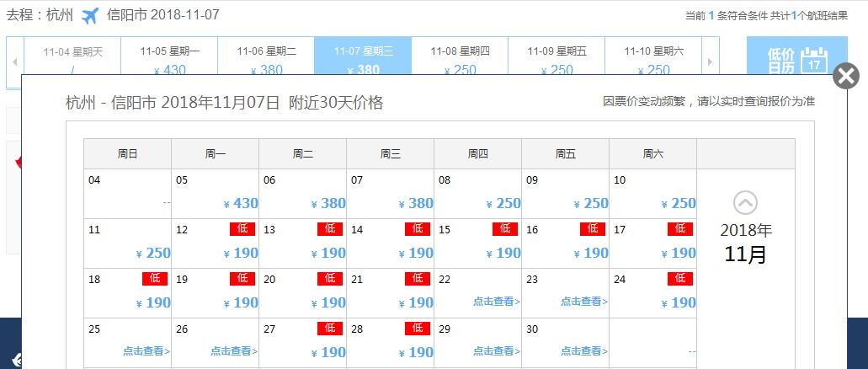Click 点击查看 link for day 25
The width and height of the screenshot is (868, 369).
[146, 350]
